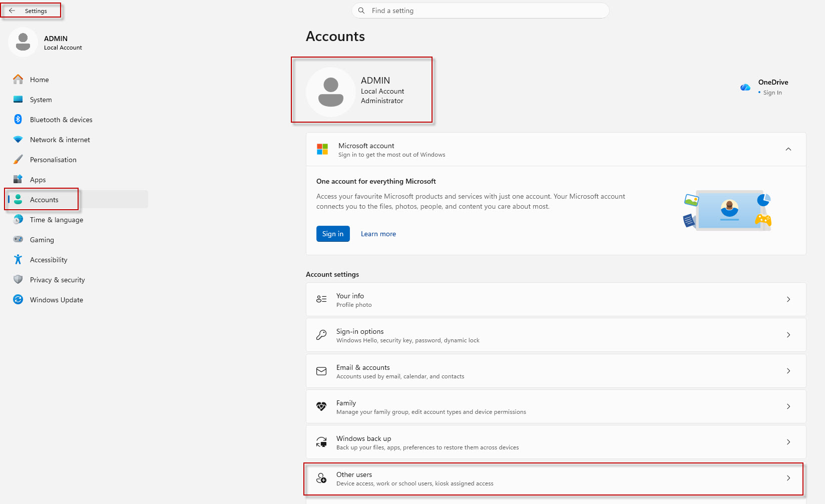The width and height of the screenshot is (825, 504).
Task: Collapse the Microsoft account section chevron
Action: 788,149
